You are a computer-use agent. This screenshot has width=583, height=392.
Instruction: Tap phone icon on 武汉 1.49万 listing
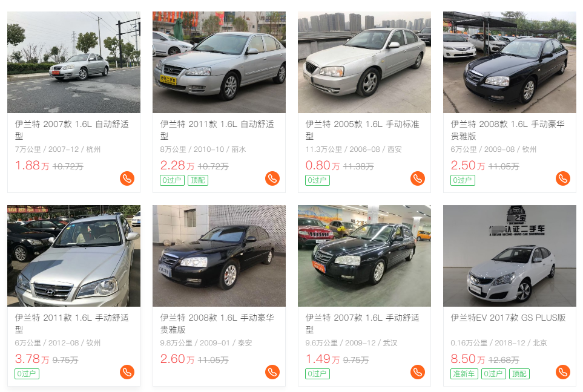(418, 372)
